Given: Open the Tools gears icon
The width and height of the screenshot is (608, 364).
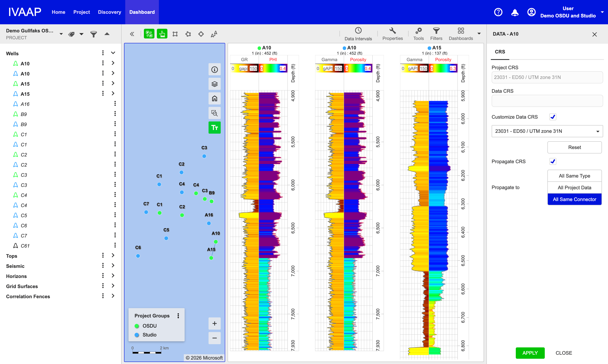Looking at the screenshot, I should 419,34.
